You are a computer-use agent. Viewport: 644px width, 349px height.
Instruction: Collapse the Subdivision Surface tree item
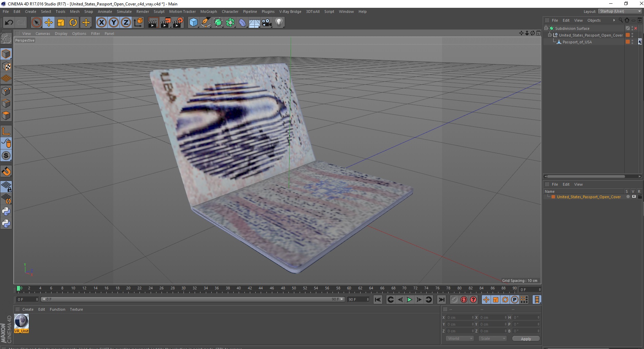(x=546, y=28)
